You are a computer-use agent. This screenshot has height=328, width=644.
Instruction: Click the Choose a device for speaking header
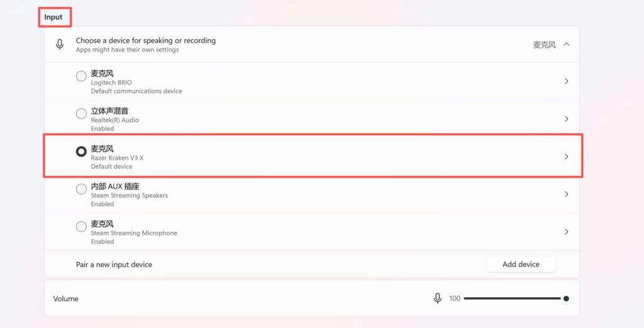point(145,41)
